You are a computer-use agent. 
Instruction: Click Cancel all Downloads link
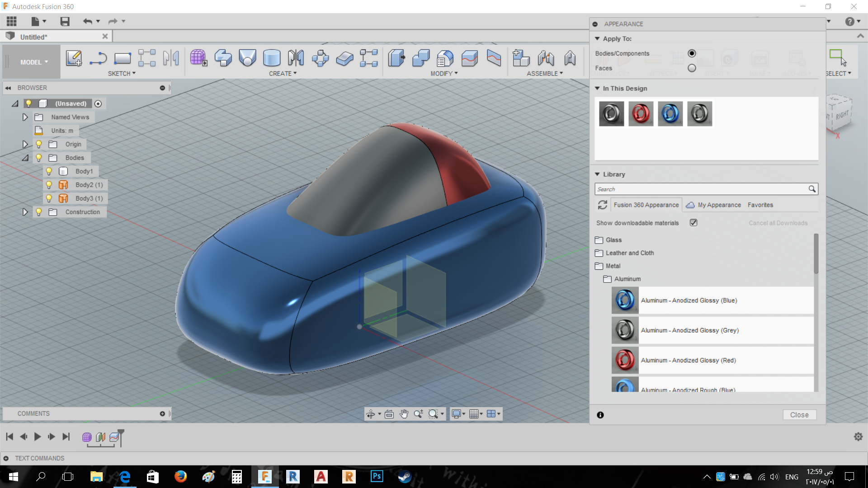(778, 223)
